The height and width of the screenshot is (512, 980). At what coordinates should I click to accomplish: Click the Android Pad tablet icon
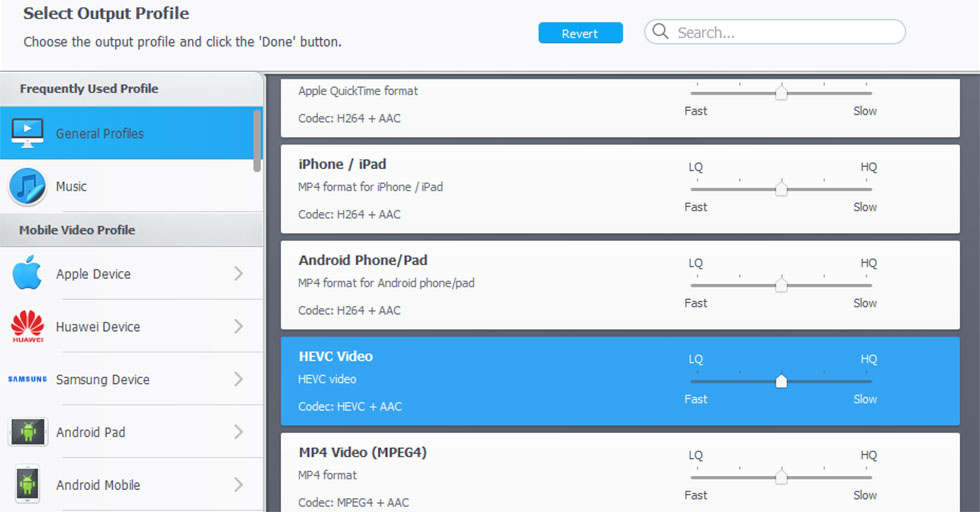tap(27, 432)
